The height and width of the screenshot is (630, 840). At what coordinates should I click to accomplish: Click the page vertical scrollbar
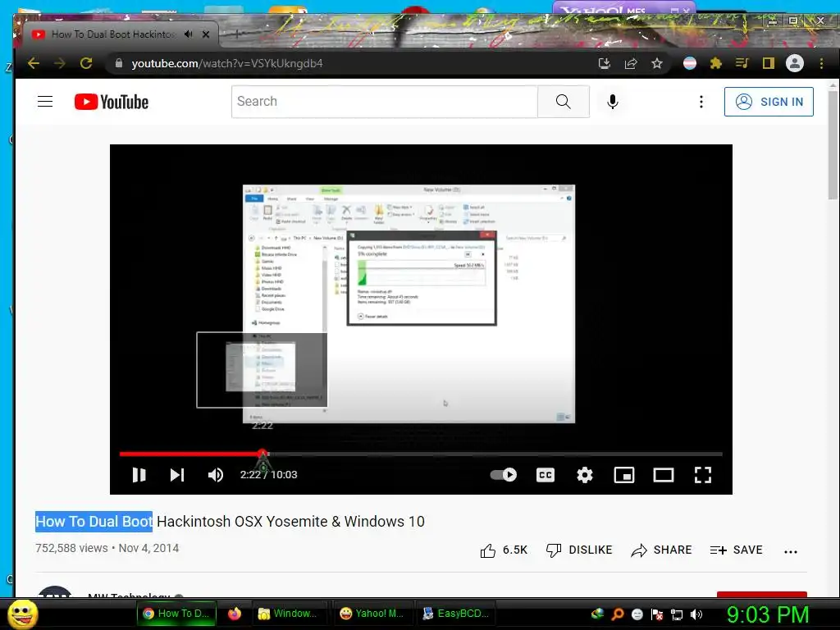click(x=833, y=144)
